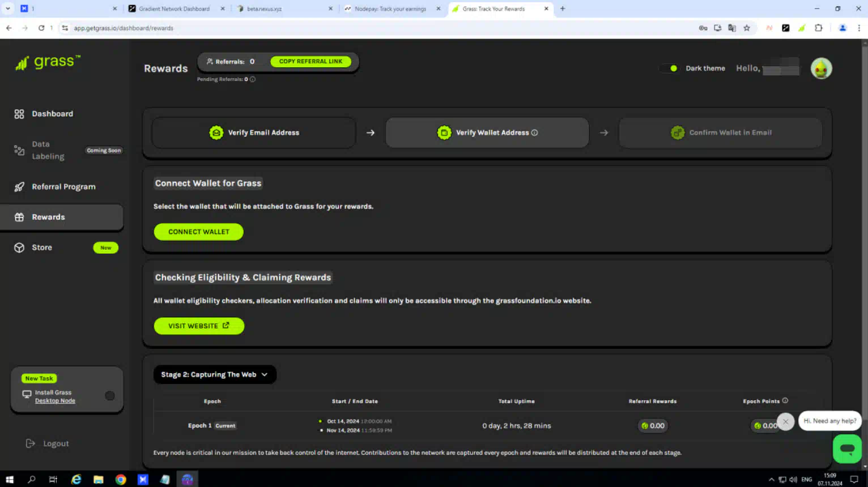
Task: Dismiss the help chat bubble
Action: pos(785,421)
